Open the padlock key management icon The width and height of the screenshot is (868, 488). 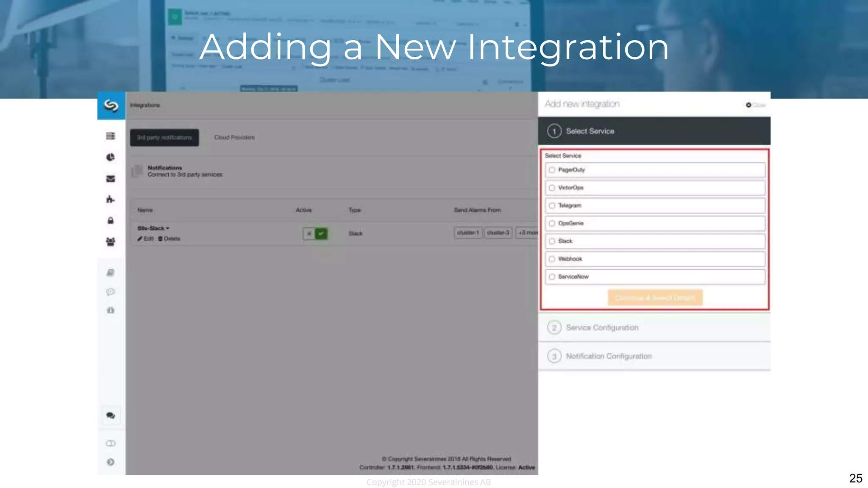pos(111,221)
